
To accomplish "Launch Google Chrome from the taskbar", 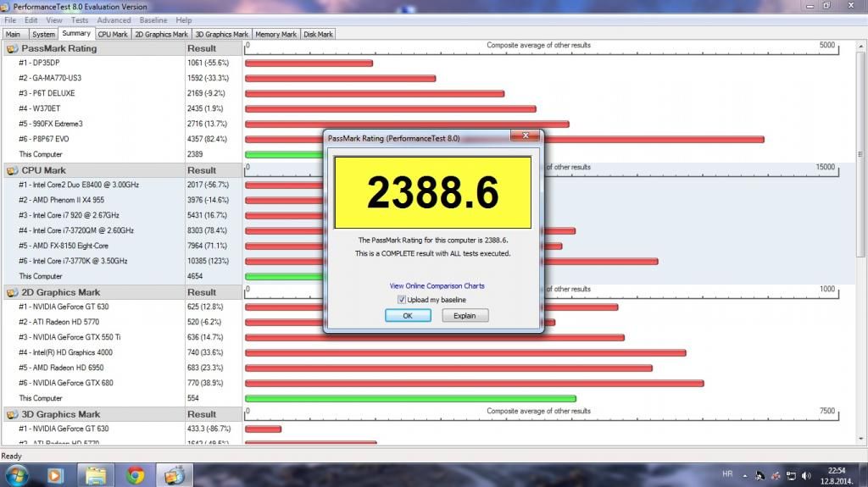I will pyautogui.click(x=135, y=475).
